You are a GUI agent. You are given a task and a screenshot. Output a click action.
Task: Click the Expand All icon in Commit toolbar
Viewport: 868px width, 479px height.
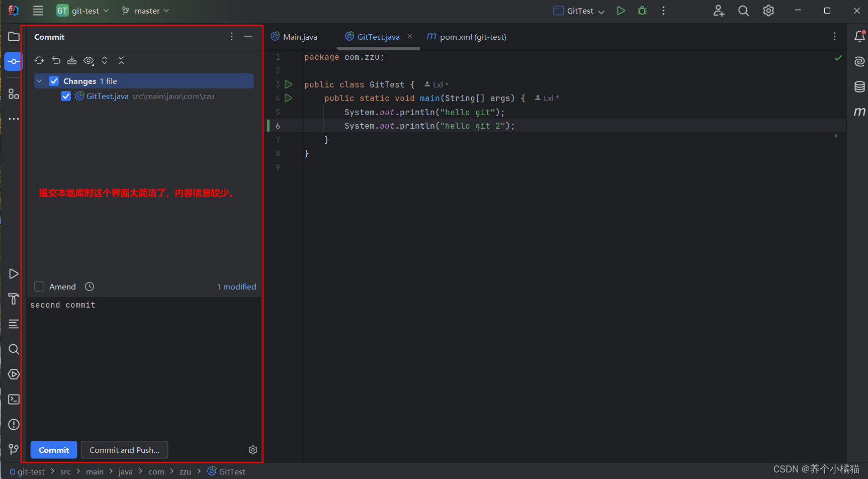105,60
